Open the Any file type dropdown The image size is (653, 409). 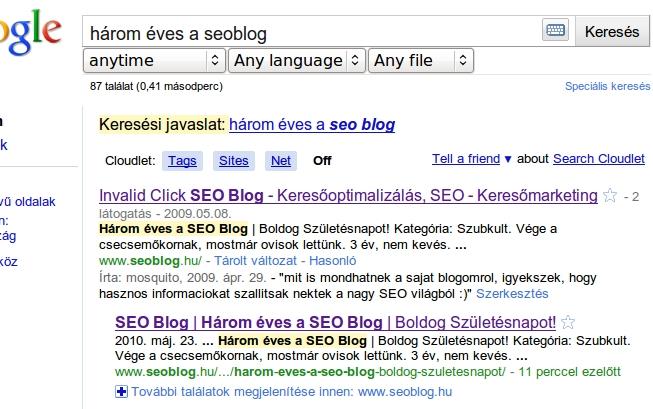[x=421, y=60]
